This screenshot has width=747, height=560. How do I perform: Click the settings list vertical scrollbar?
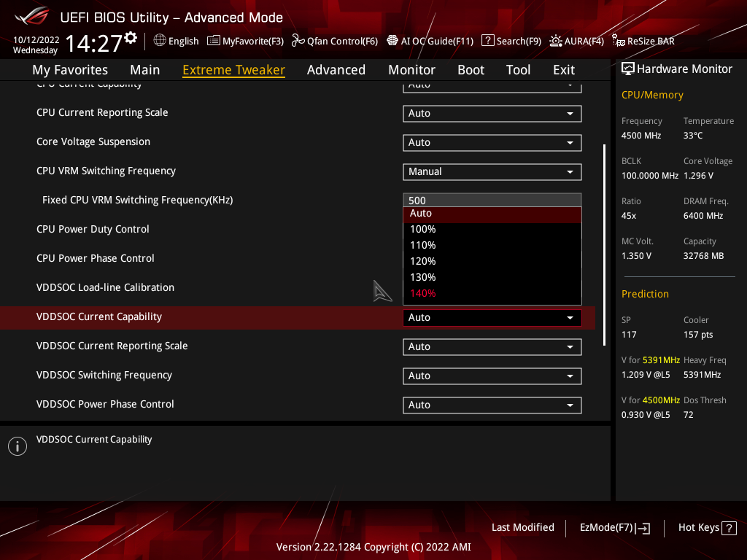pyautogui.click(x=604, y=245)
